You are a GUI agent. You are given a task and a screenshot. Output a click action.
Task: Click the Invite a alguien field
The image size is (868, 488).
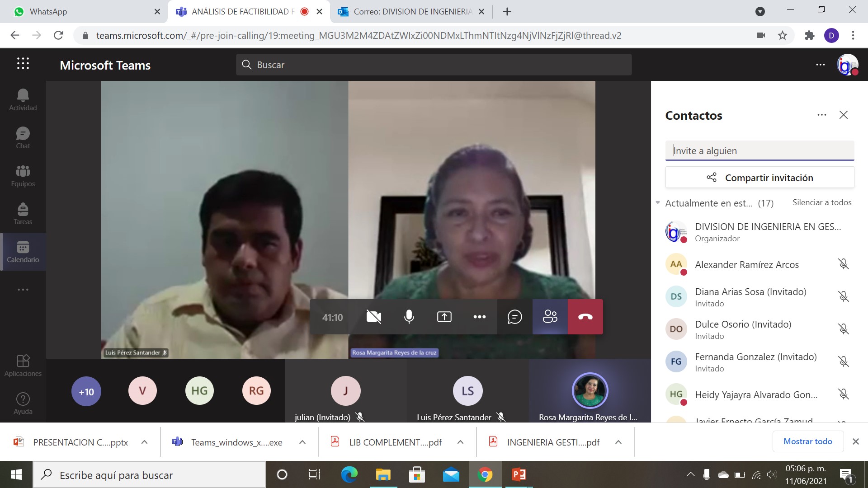(759, 150)
